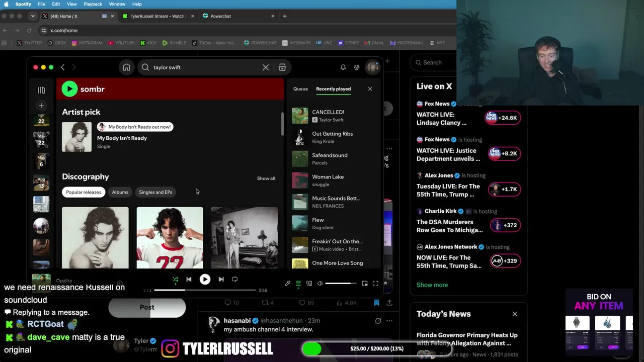Go back in Spotify navigation
The height and width of the screenshot is (362, 644).
tap(63, 67)
